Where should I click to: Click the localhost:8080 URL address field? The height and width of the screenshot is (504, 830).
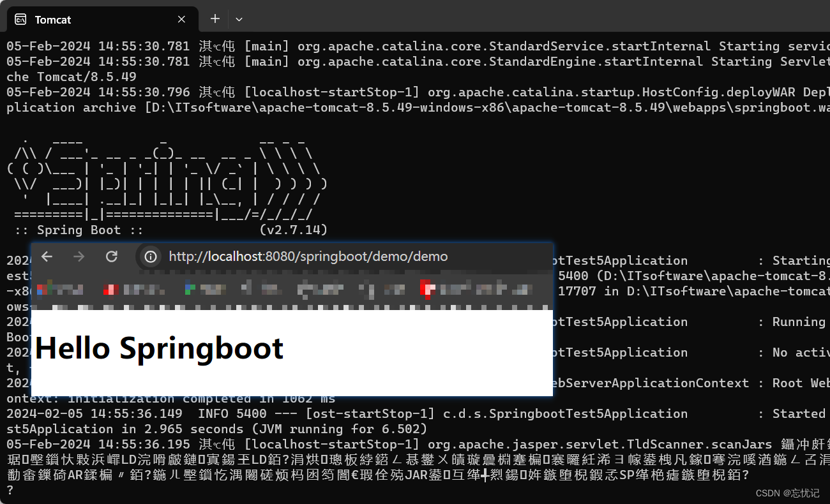(x=308, y=256)
